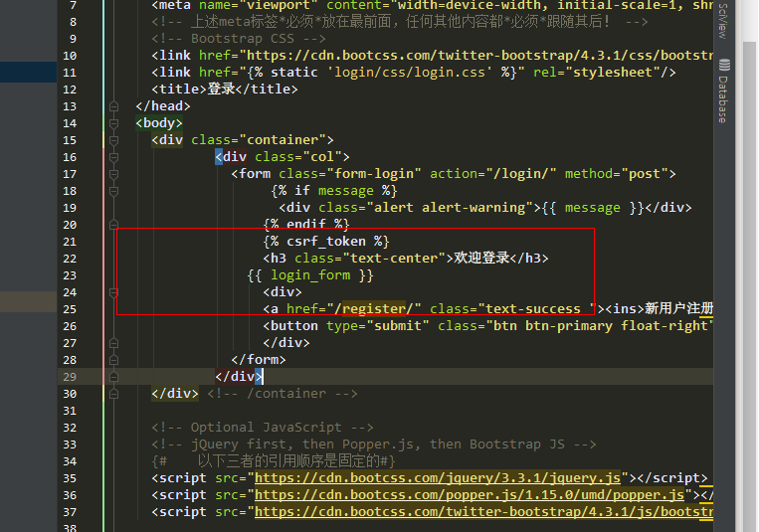This screenshot has height=532, width=759.
Task: Click the fold end marker on line 29
Action: click(x=113, y=377)
